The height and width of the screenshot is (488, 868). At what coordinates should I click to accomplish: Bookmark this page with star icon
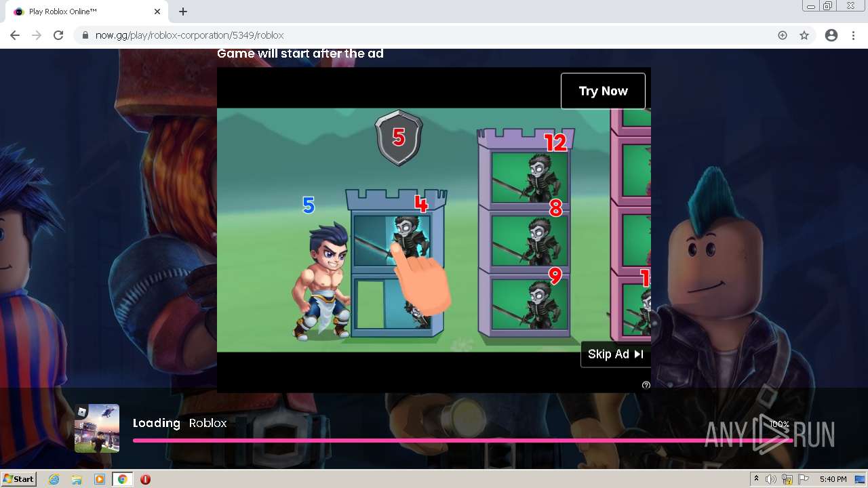point(804,35)
